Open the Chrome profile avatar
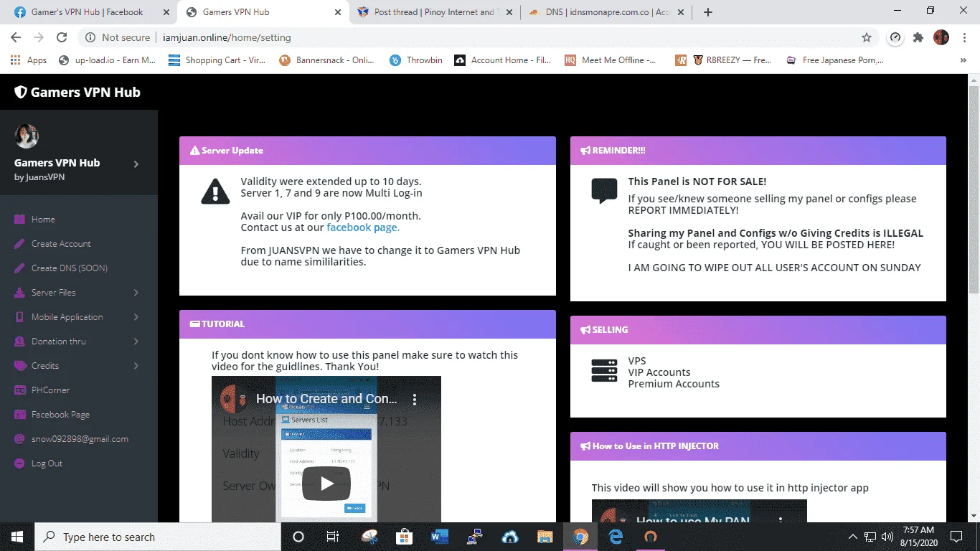This screenshot has height=551, width=980. click(x=941, y=37)
